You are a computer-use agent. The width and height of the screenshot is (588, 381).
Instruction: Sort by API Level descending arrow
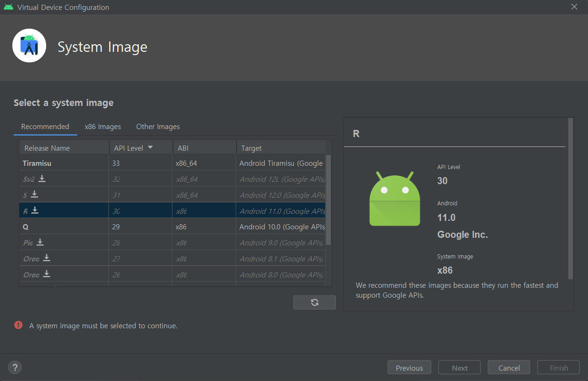pos(150,147)
